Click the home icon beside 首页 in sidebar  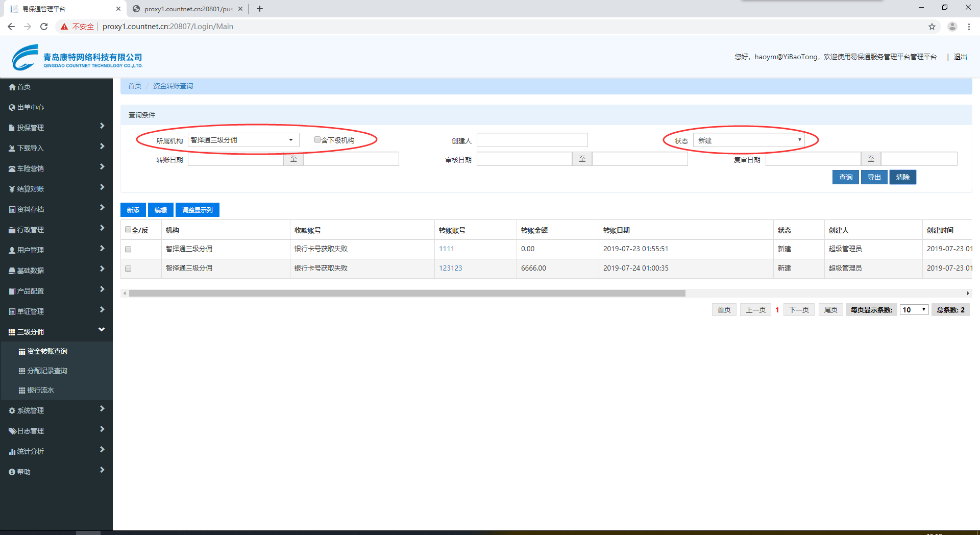tap(12, 87)
